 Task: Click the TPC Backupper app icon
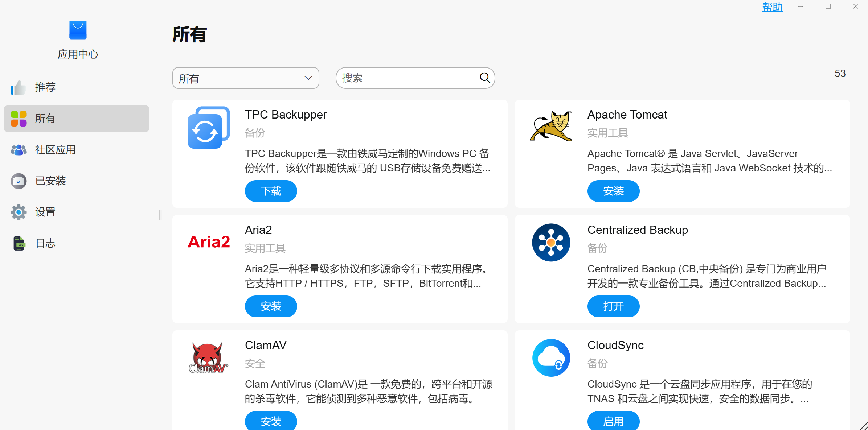pyautogui.click(x=209, y=128)
